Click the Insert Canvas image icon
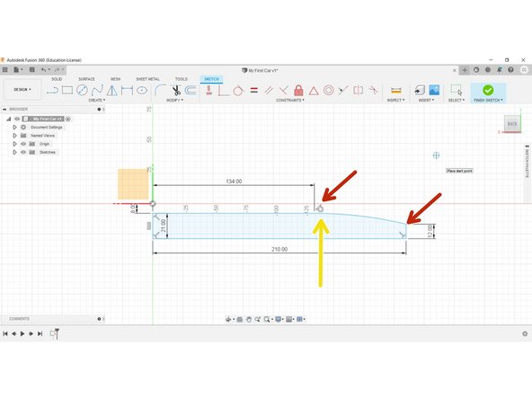Viewport: 532px width, 399px height. point(434,90)
